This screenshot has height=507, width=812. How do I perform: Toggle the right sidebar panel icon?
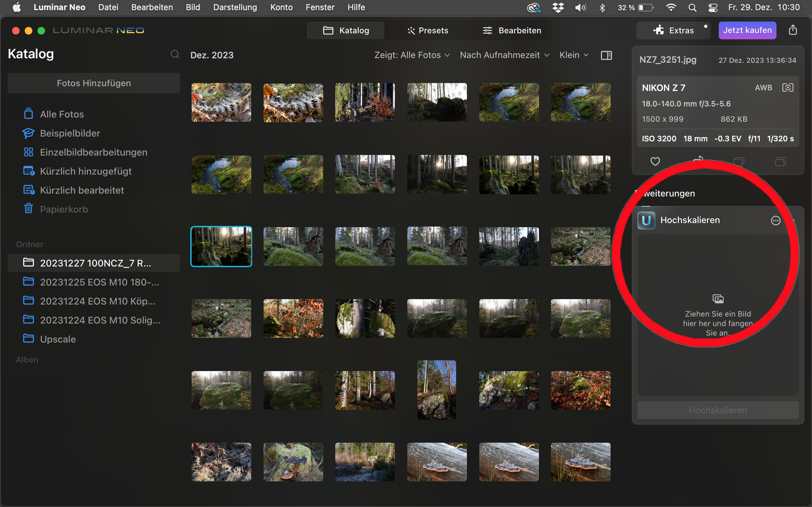click(606, 55)
